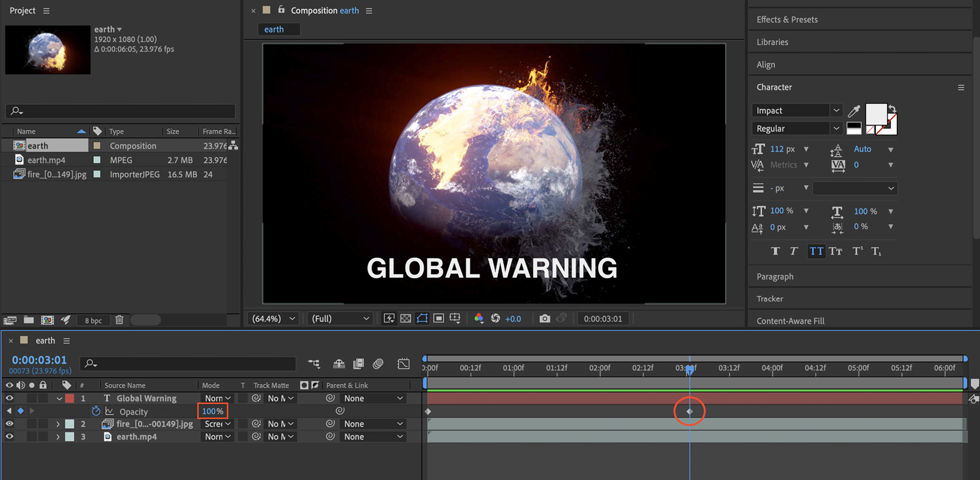
Task: Click Opacity stopwatch icon
Action: [96, 411]
